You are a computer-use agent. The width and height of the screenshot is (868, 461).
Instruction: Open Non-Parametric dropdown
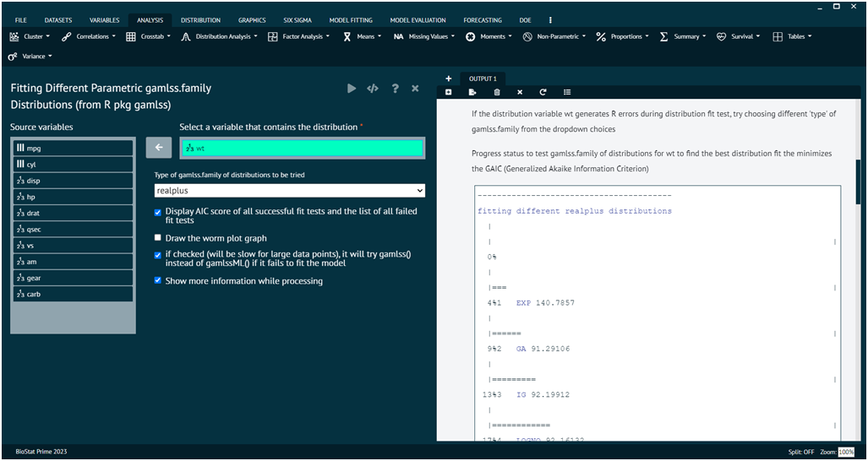pyautogui.click(x=554, y=36)
